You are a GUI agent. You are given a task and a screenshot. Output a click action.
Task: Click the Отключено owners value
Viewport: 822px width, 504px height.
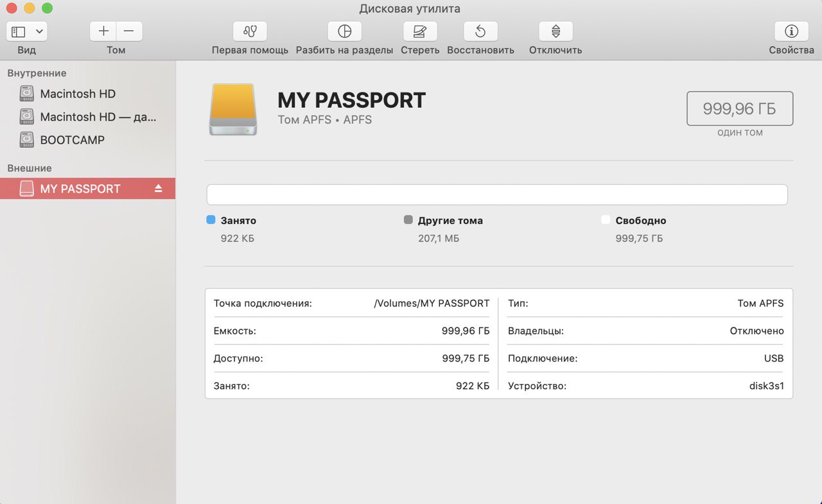[x=757, y=331]
